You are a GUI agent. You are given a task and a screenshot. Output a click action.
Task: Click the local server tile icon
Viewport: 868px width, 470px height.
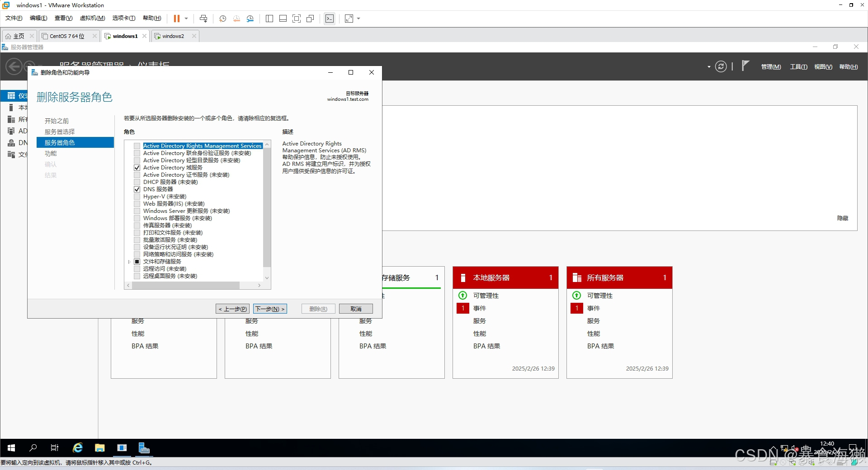pos(462,277)
